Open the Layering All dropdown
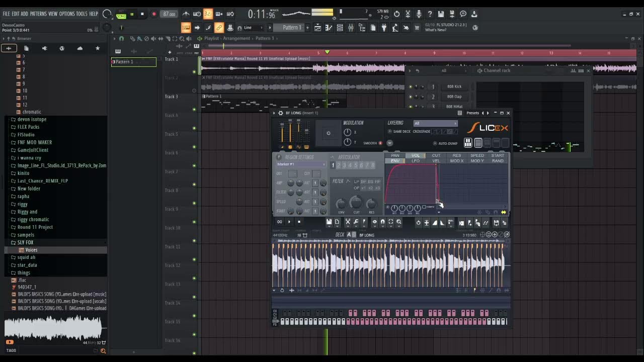 coord(435,123)
